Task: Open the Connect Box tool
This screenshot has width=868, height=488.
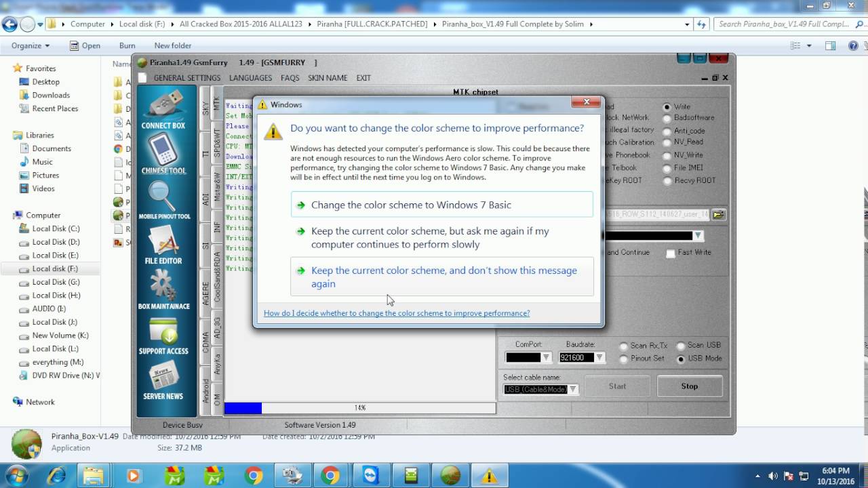Action: click(x=163, y=108)
